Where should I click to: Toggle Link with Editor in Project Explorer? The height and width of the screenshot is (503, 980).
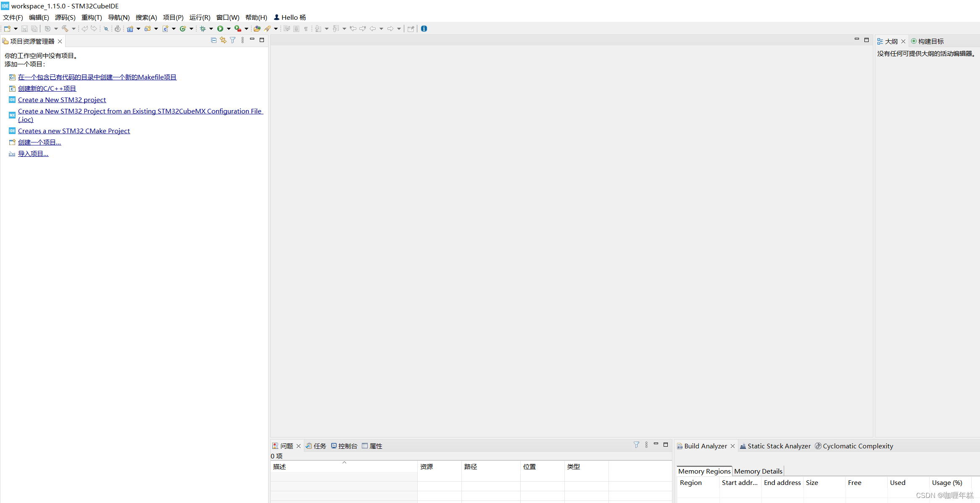pos(223,40)
